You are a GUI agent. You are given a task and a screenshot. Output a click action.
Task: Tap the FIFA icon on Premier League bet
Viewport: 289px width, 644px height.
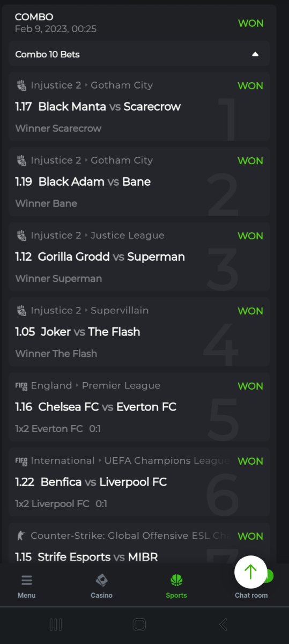coord(21,385)
